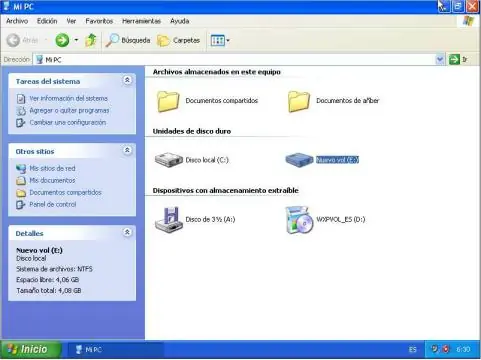Image resolution: width=481 pixels, height=360 pixels.
Task: Select the WXPVOL_ES (D:) CD drive icon
Action: pyautogui.click(x=299, y=220)
